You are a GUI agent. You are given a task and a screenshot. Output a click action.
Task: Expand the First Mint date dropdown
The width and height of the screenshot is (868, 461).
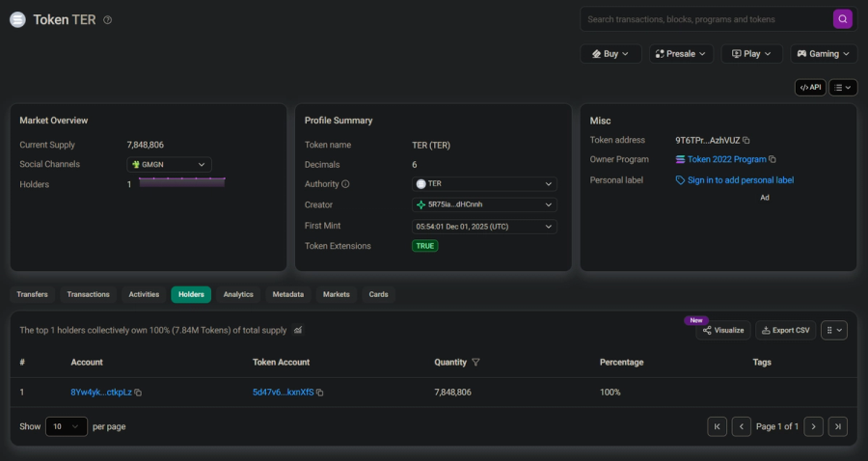(x=484, y=227)
